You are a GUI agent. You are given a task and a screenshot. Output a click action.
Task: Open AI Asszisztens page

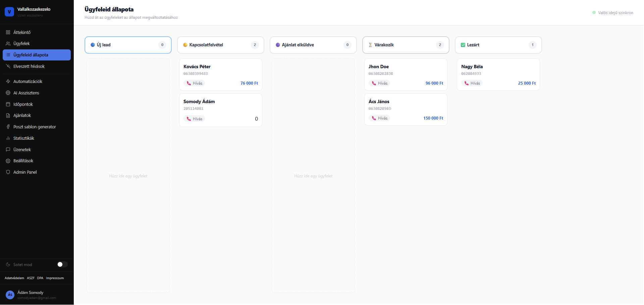[37, 93]
